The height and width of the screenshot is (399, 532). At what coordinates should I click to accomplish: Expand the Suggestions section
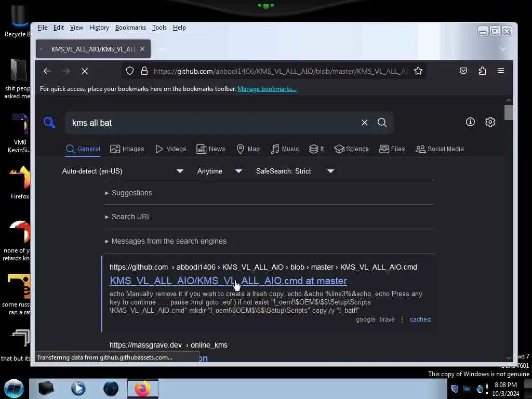(x=129, y=193)
